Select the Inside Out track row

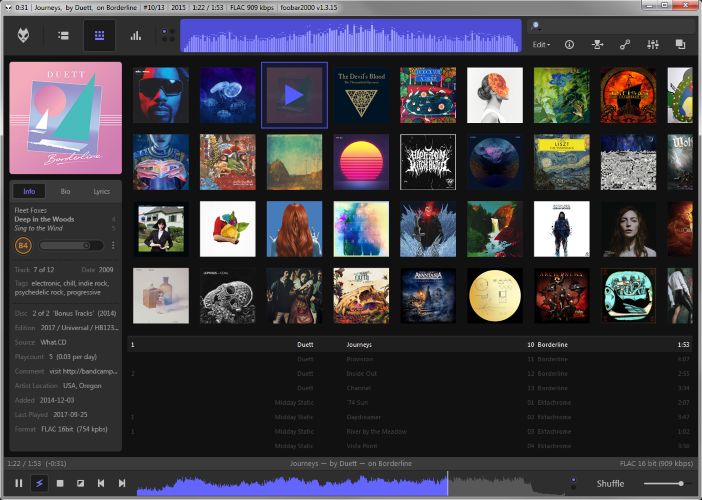359,373
